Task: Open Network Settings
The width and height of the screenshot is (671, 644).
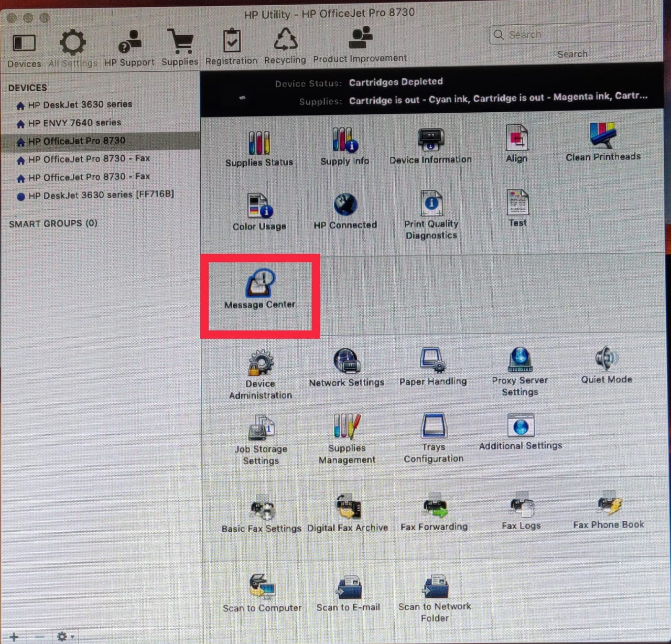Action: [347, 368]
